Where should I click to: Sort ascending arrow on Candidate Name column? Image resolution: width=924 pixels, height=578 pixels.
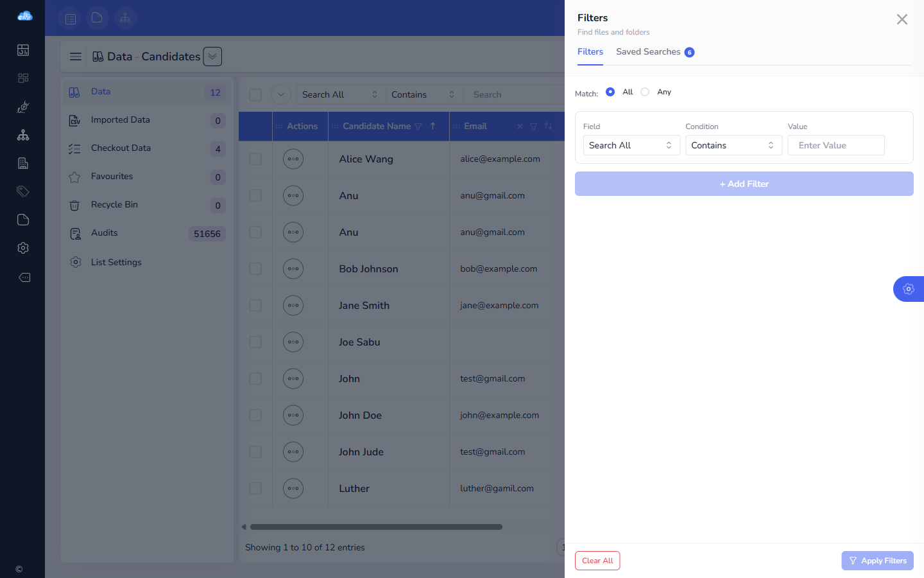pos(433,126)
